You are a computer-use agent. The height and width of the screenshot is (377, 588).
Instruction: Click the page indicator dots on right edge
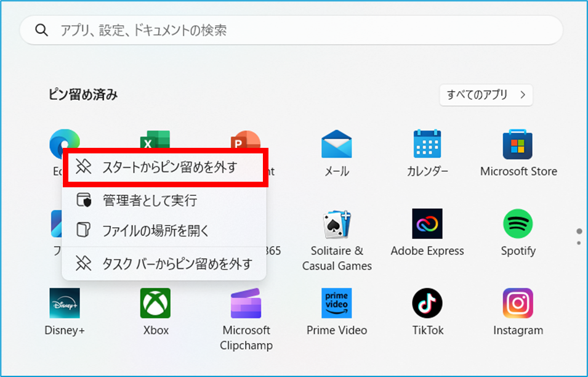[579, 237]
